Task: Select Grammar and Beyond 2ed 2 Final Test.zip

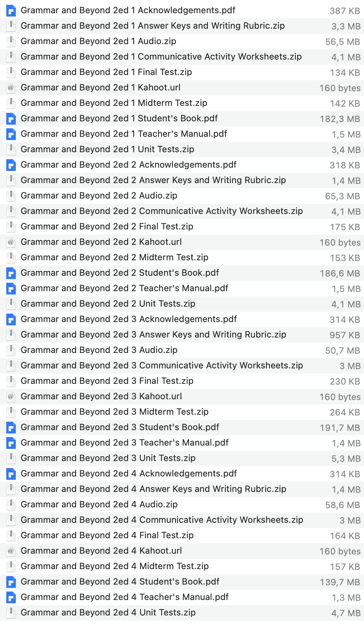Action: 107,226
